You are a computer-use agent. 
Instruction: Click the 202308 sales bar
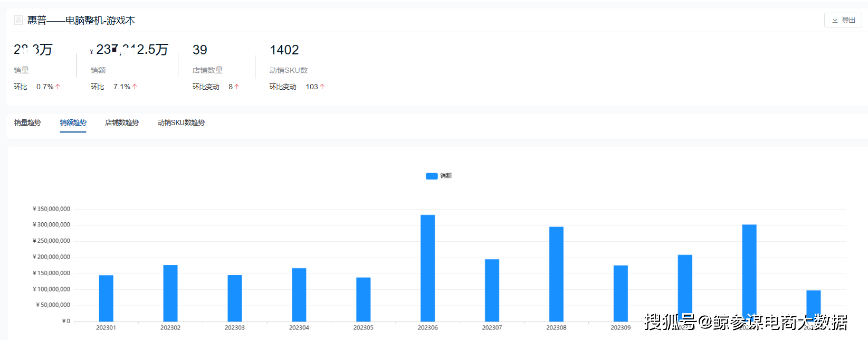(557, 274)
